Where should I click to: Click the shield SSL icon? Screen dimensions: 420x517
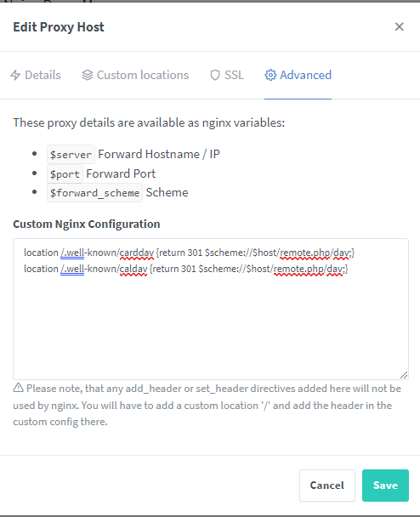[215, 75]
